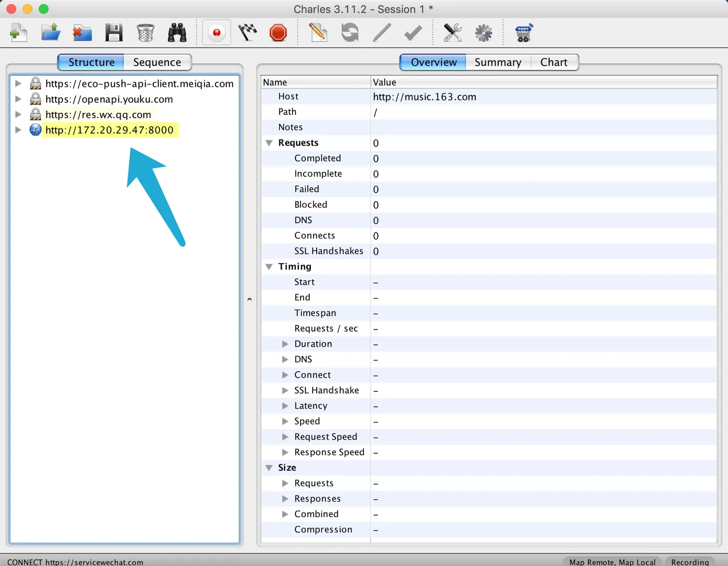Close the current session icon
This screenshot has width=728, height=566.
[82, 33]
